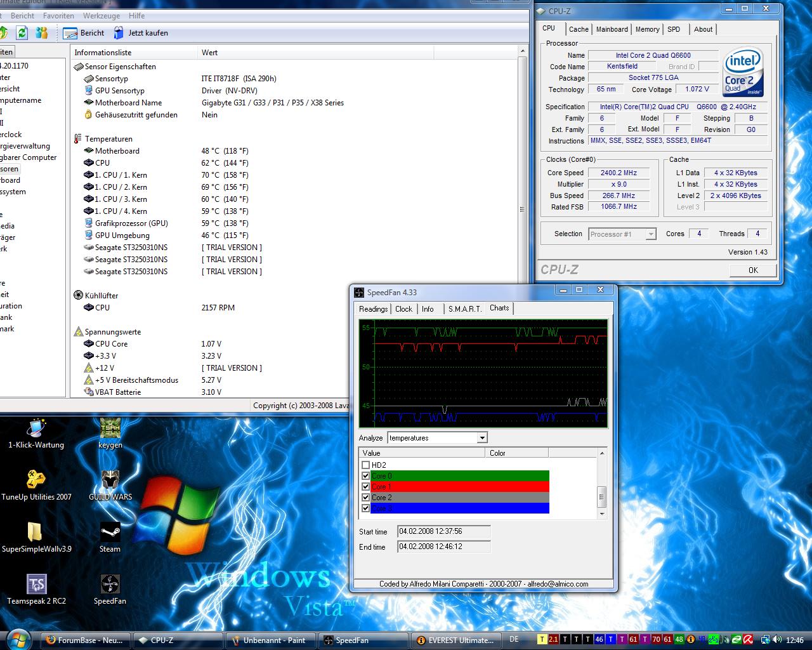Screen dimensions: 812x650
Task: Click the Temperaturen thermometer icon
Action: 78,139
